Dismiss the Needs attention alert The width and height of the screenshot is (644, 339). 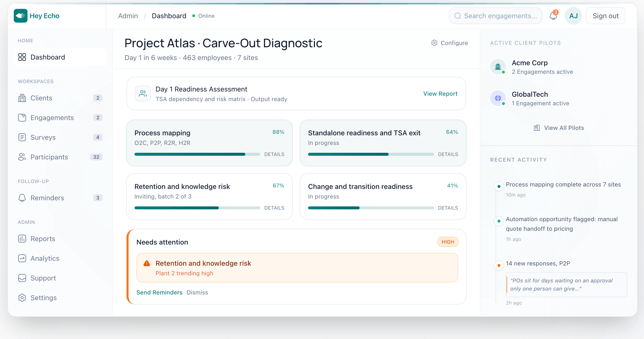pos(197,292)
